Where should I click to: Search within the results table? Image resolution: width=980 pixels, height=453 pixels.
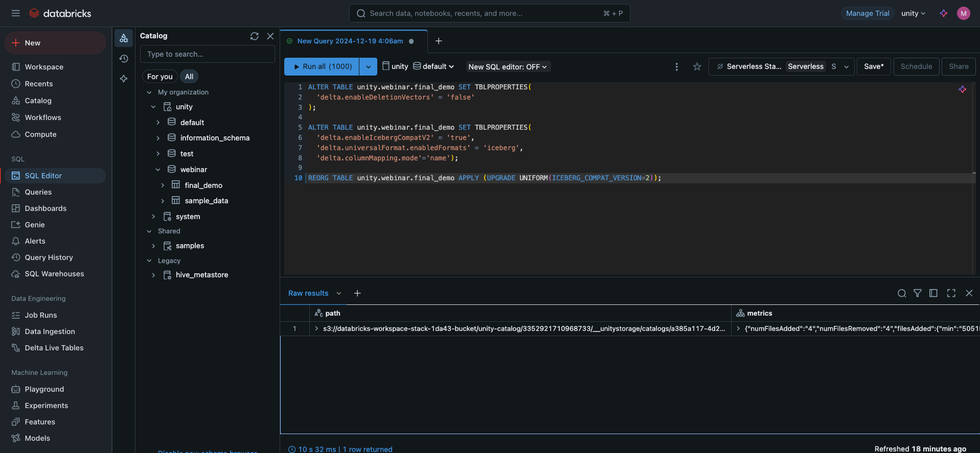[x=901, y=293]
